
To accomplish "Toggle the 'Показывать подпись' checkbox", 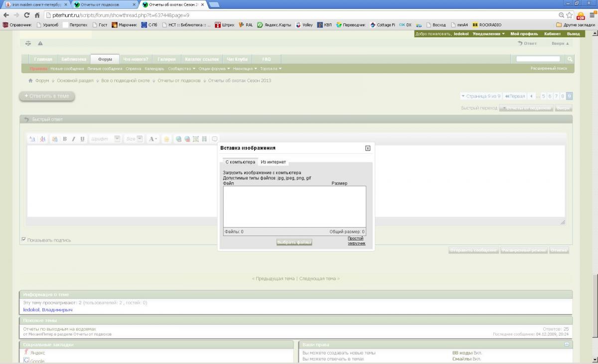I will pyautogui.click(x=24, y=240).
